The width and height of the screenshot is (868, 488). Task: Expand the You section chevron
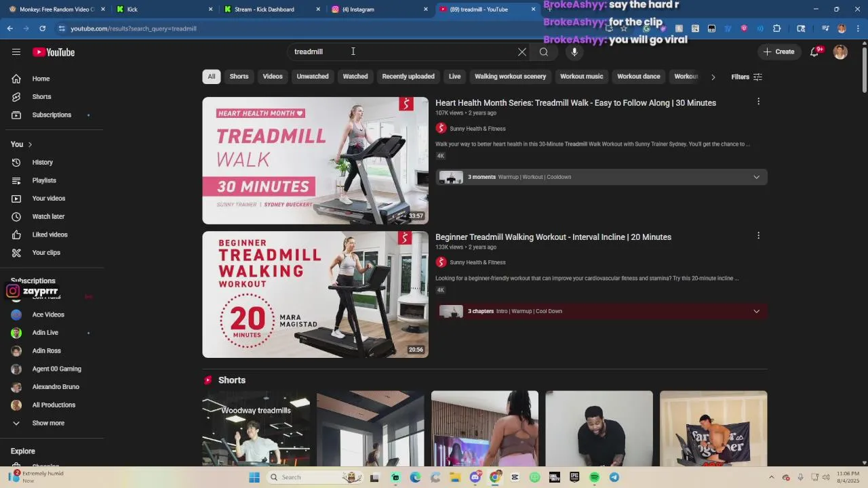click(x=30, y=144)
